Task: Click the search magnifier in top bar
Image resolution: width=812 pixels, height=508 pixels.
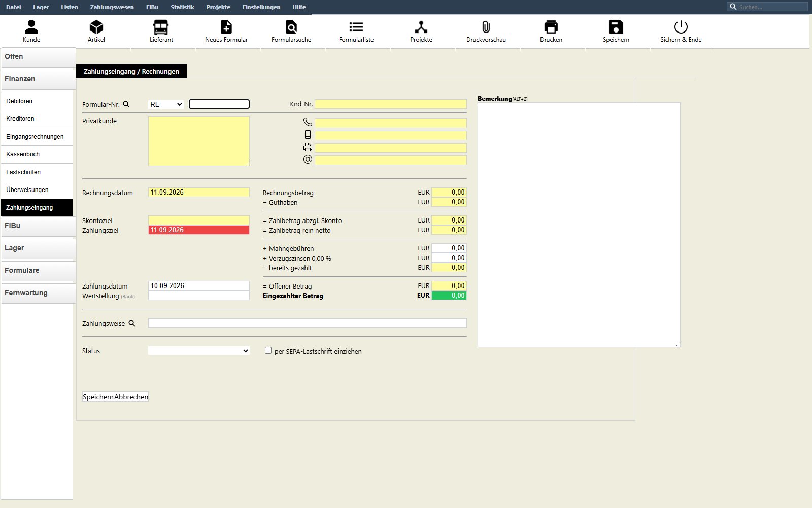Action: click(733, 7)
